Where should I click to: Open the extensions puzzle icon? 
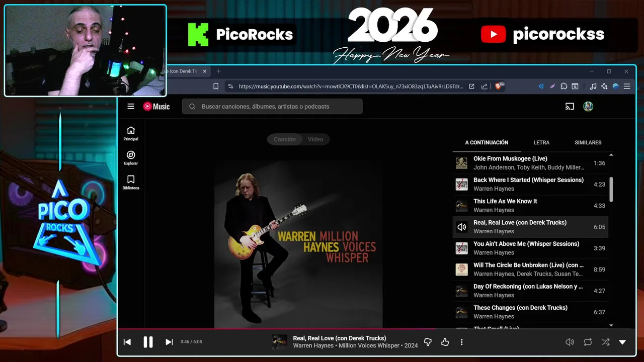[563, 86]
